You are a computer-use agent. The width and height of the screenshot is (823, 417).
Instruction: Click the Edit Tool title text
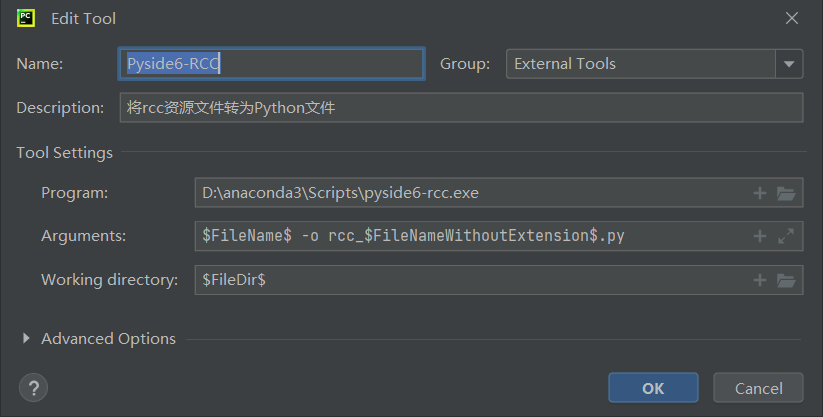click(83, 18)
